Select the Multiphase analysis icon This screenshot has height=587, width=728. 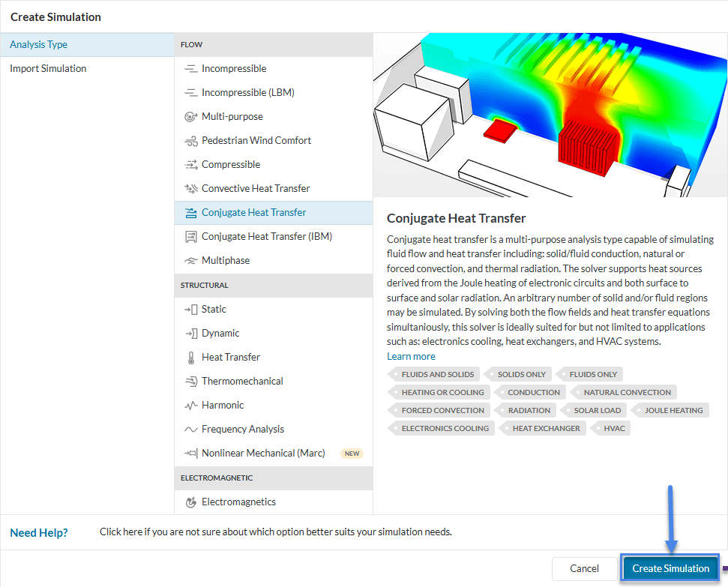[x=190, y=261]
